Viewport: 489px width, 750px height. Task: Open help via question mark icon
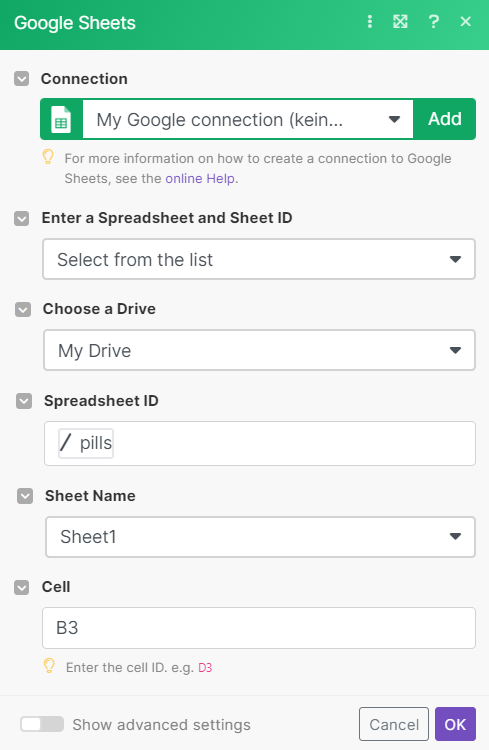point(433,22)
